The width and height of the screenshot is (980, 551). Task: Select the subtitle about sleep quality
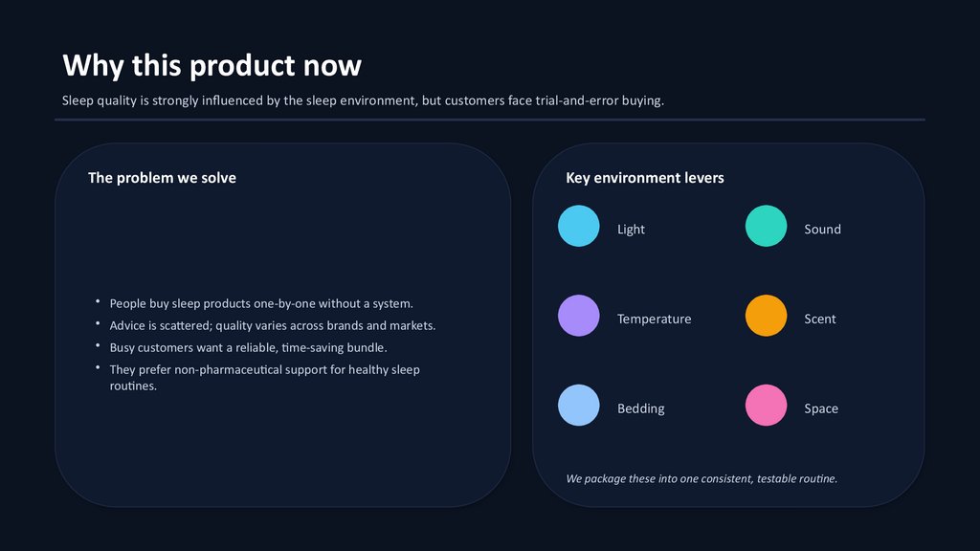[363, 100]
